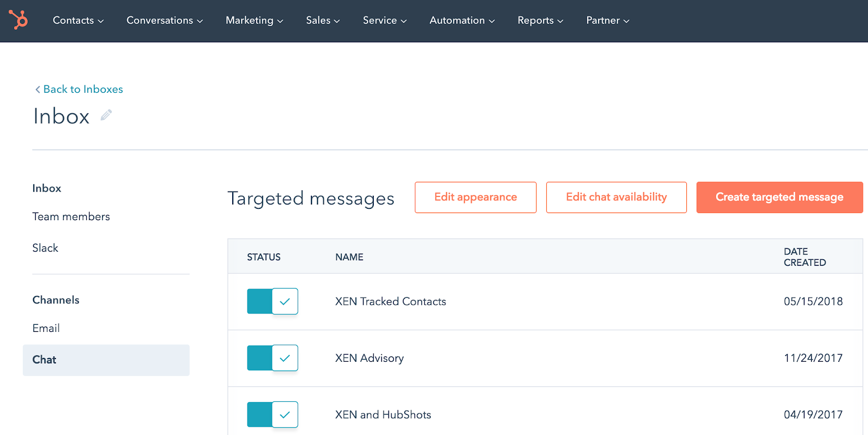
Task: Open the Contacts dropdown menu
Action: click(x=78, y=21)
